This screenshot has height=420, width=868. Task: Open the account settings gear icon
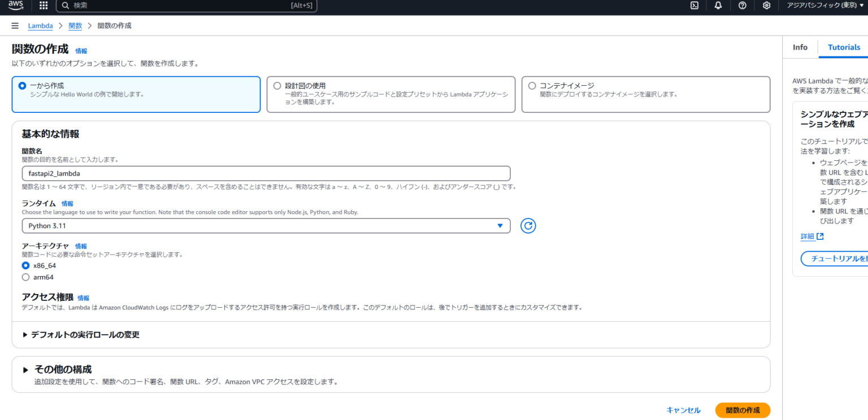pos(766,6)
